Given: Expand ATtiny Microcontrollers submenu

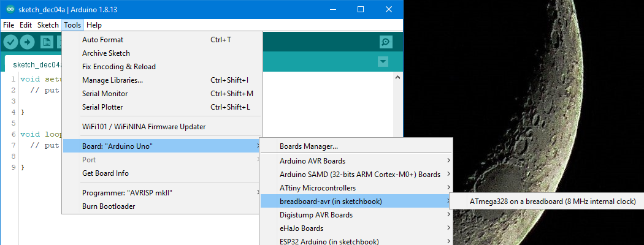Looking at the screenshot, I should click(356, 188).
